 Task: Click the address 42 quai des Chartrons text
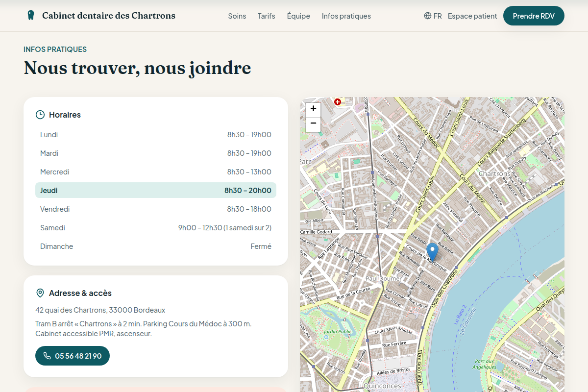100,310
